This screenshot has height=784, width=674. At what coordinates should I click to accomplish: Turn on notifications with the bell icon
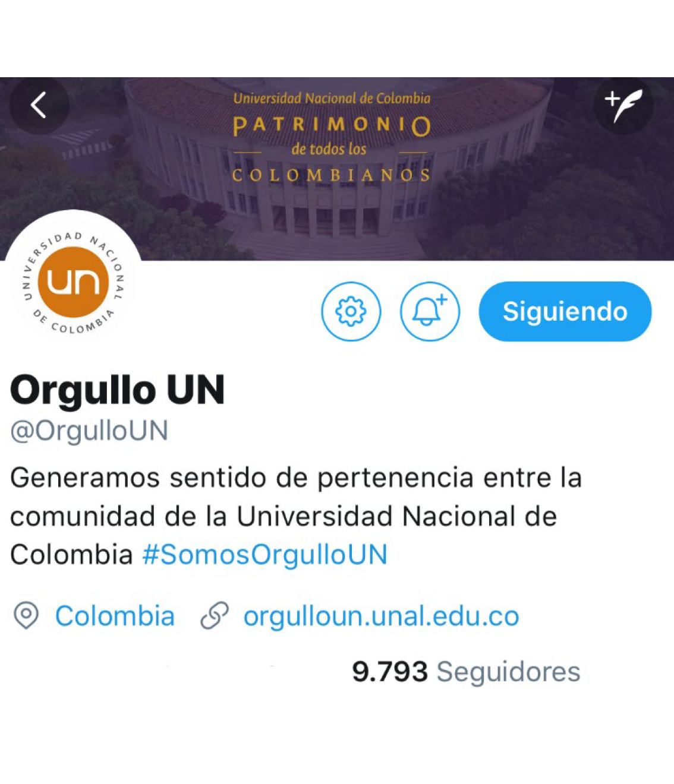coord(430,311)
